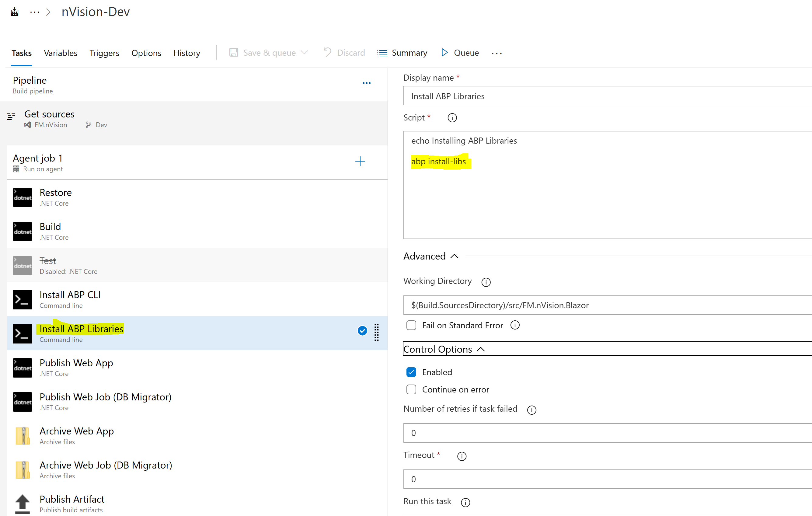Click the Install ABP CLI command line icon
Screen dimensions: 812x516
[x=22, y=299]
